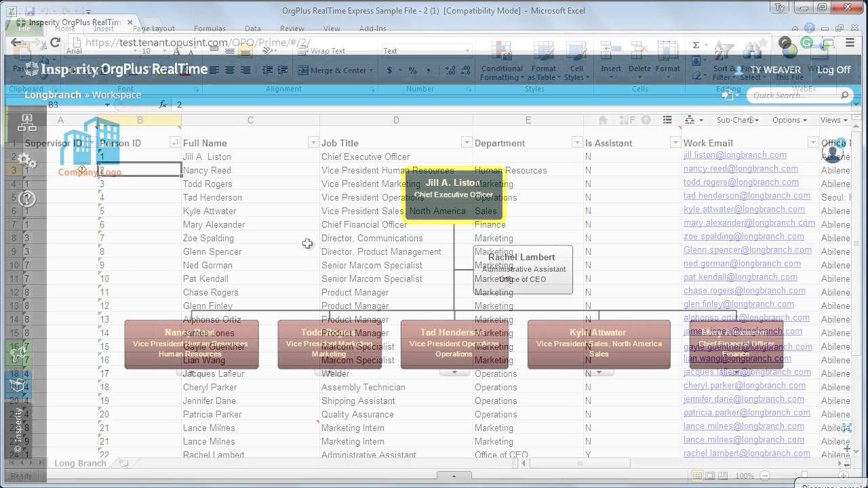Click the TY WEAVER user profile
This screenshot has height=488, width=868.
click(767, 70)
